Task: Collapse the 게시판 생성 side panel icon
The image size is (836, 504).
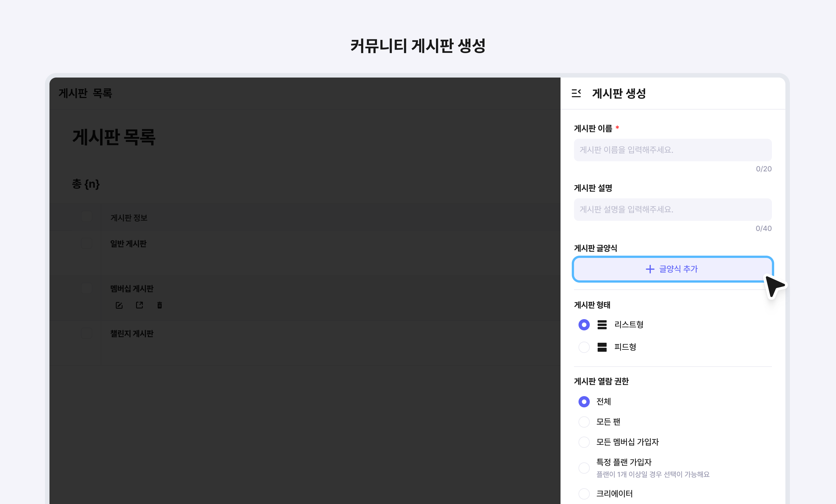Action: (x=576, y=93)
